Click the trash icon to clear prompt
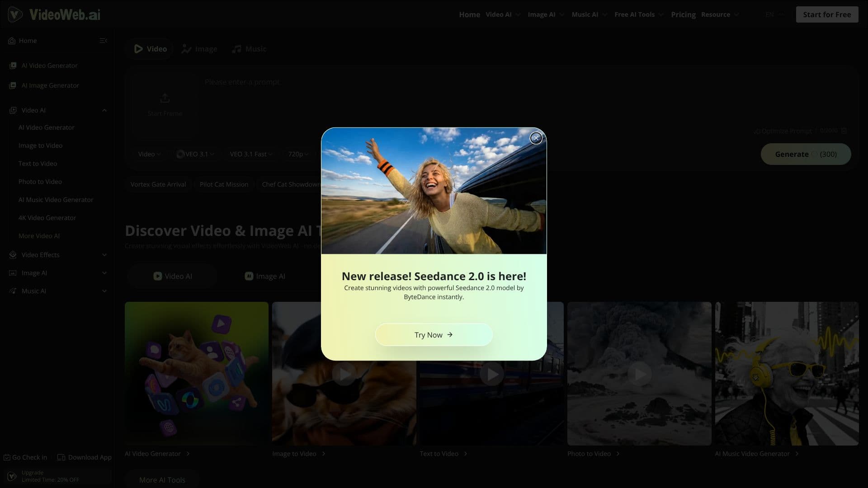The image size is (868, 488). pos(844,131)
